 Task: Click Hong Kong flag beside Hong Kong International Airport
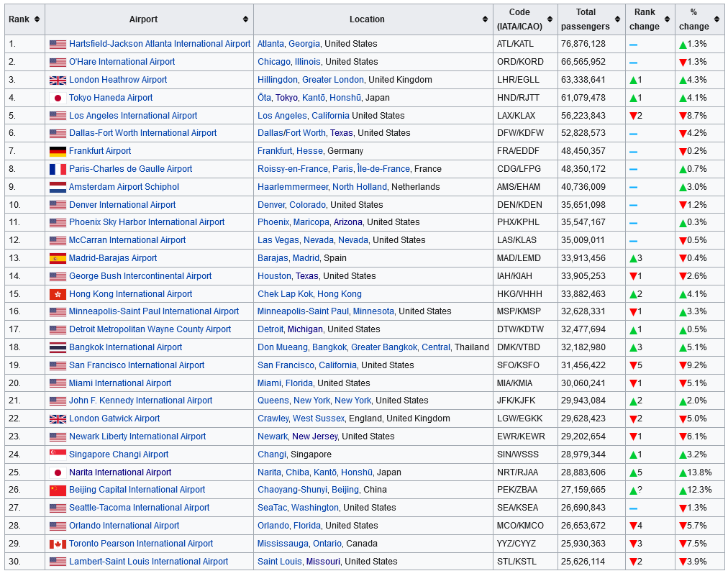[58, 294]
